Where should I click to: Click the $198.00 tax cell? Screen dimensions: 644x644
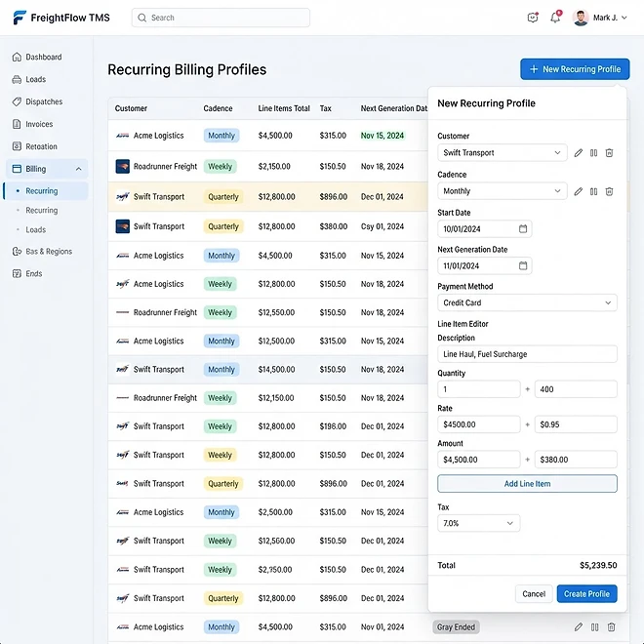coord(333,426)
